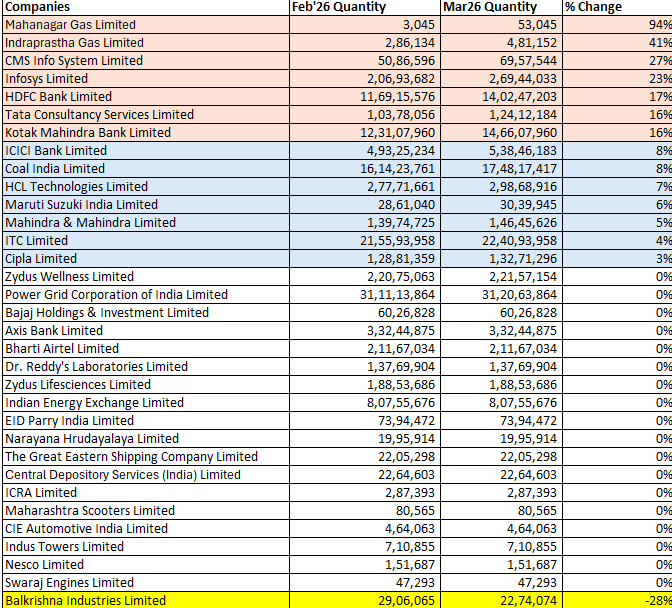The width and height of the screenshot is (672, 608).
Task: Select Bharti Airtel Limited cell
Action: [x=146, y=349]
